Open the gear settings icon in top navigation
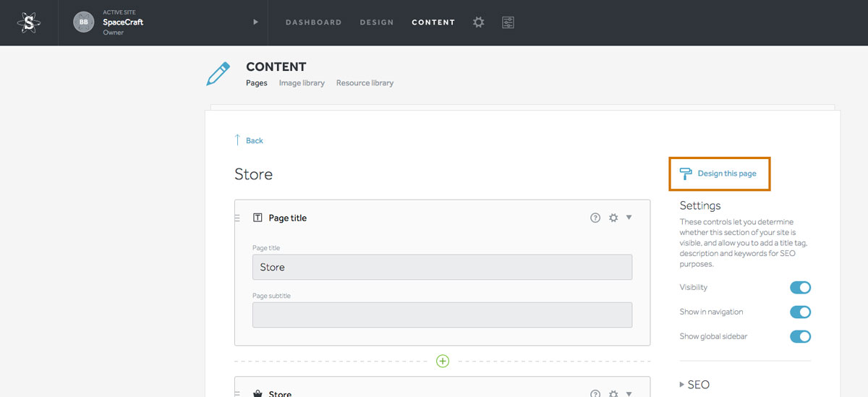Viewport: 868px width, 397px height. tap(478, 22)
